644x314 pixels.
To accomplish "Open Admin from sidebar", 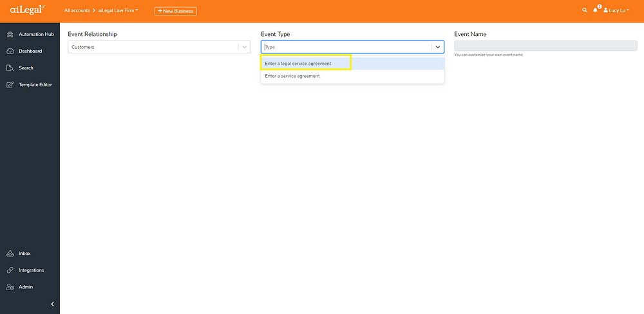I will pyautogui.click(x=26, y=288).
